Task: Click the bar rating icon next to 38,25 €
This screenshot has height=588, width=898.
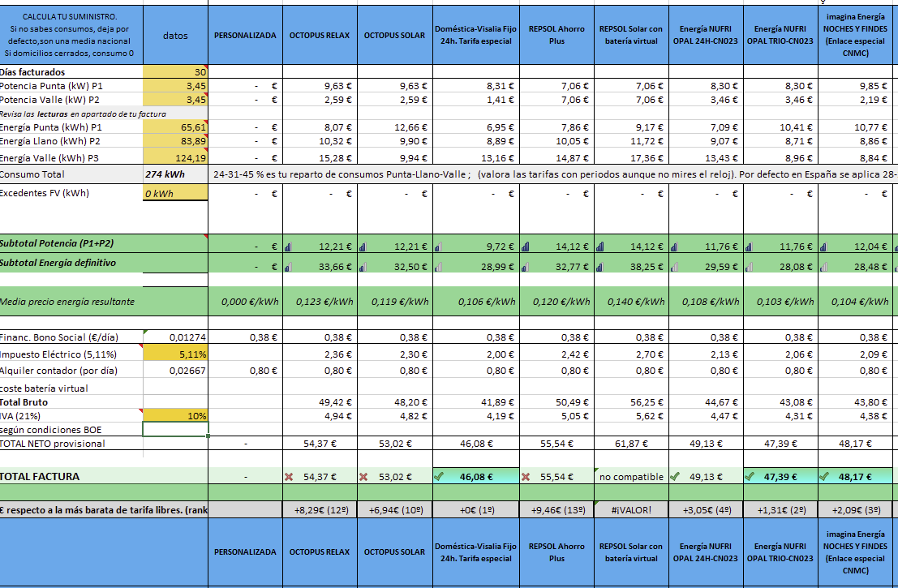Action: pos(599,267)
